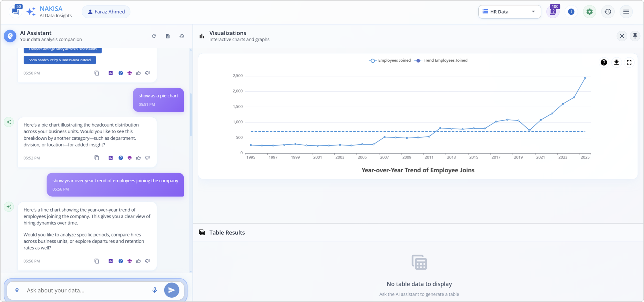Viewport: 644px width, 302px height.
Task: Click the refresh conversation icon in AI Assistant header
Action: (154, 36)
